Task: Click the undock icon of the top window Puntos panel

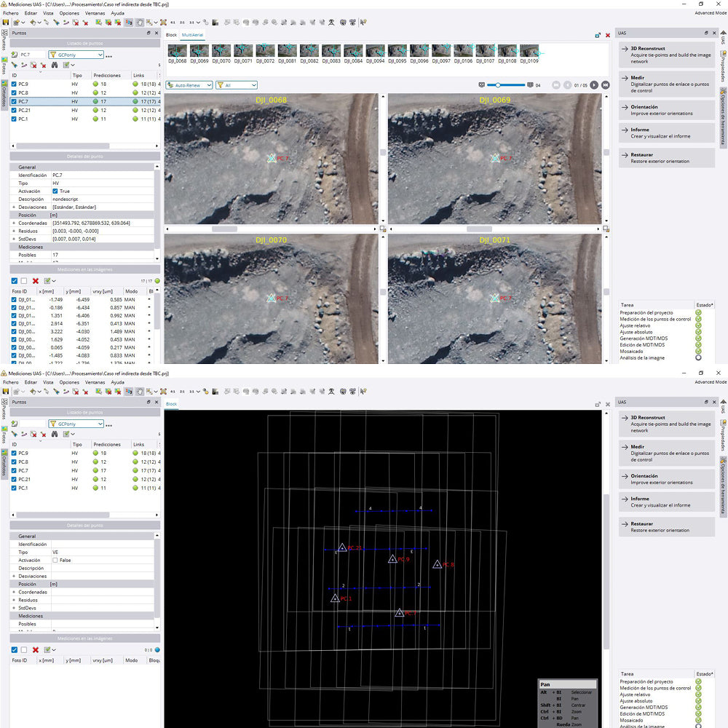Action: click(149, 33)
